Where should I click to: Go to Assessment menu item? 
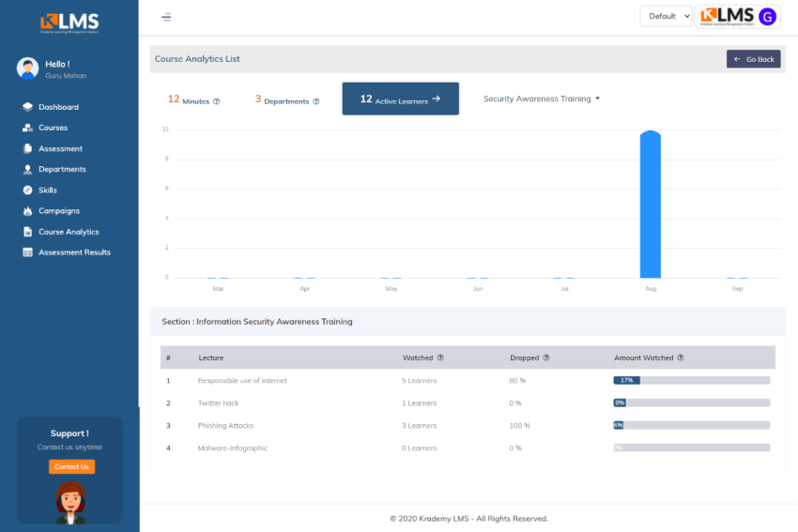tap(61, 148)
